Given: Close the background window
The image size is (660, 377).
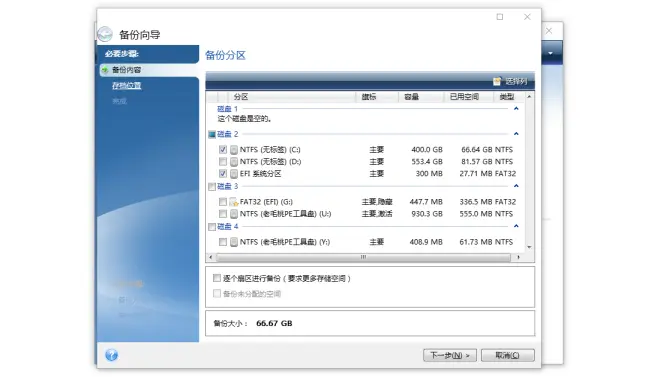Looking at the screenshot, I should click(x=549, y=31).
